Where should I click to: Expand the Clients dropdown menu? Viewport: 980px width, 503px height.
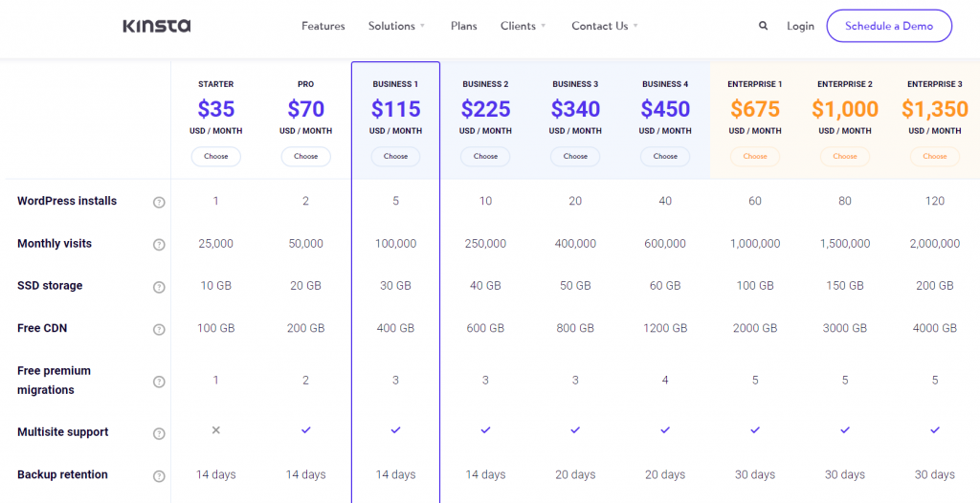tap(523, 26)
